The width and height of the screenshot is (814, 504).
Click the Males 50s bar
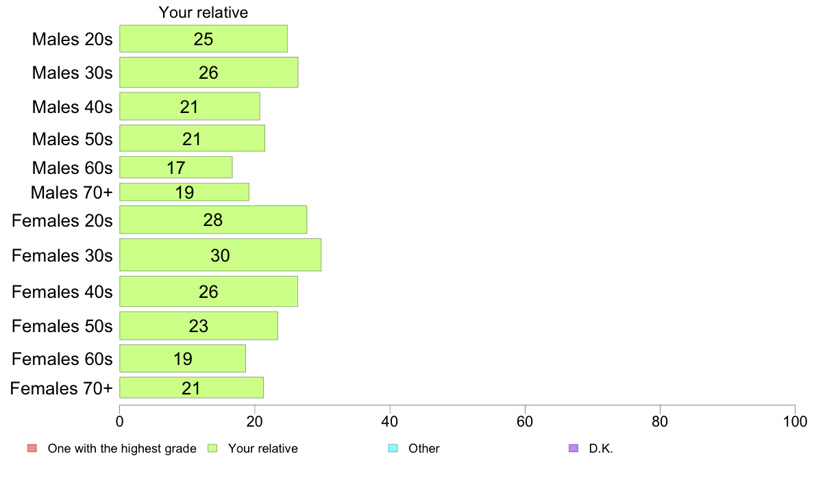pos(192,138)
